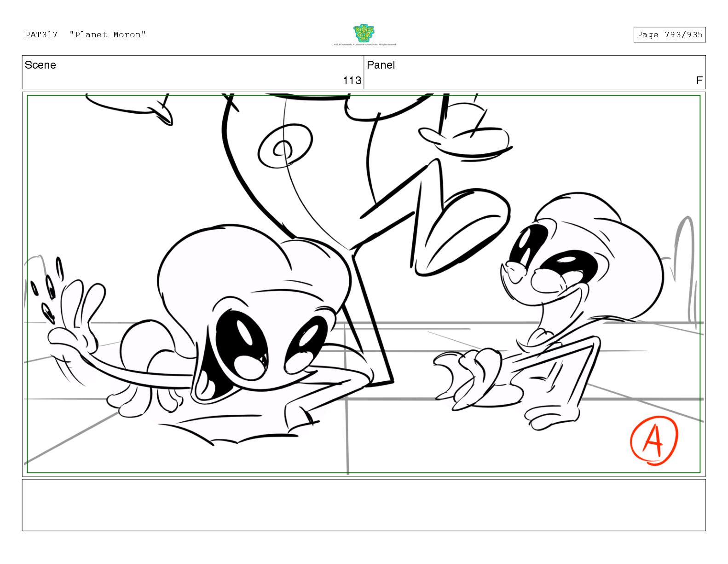728x564 pixels.
Task: Click the scene number '113'
Action: 352,81
